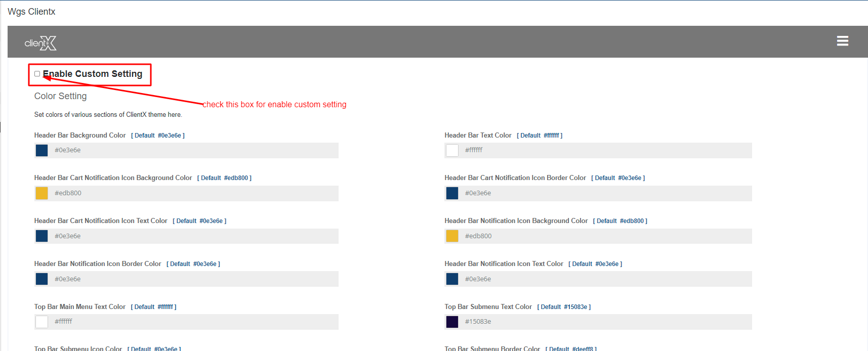Click Notification Icon Border Color swatch
This screenshot has height=351, width=868.
pyautogui.click(x=42, y=279)
